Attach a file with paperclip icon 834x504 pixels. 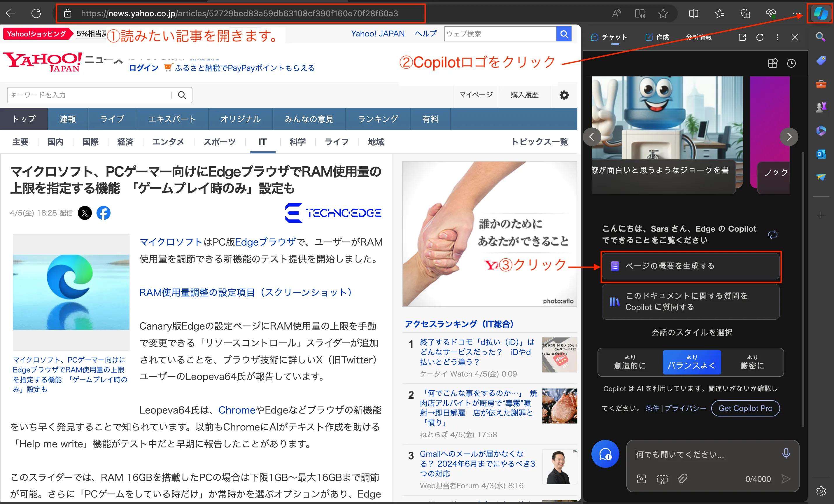682,479
